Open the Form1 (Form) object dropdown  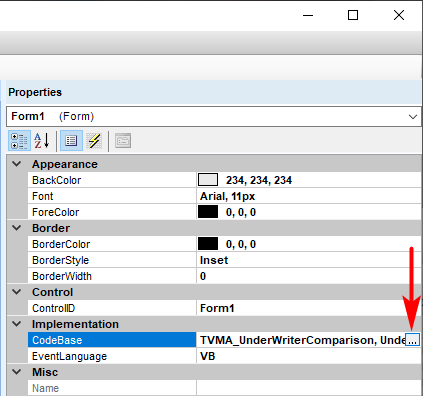tap(413, 117)
